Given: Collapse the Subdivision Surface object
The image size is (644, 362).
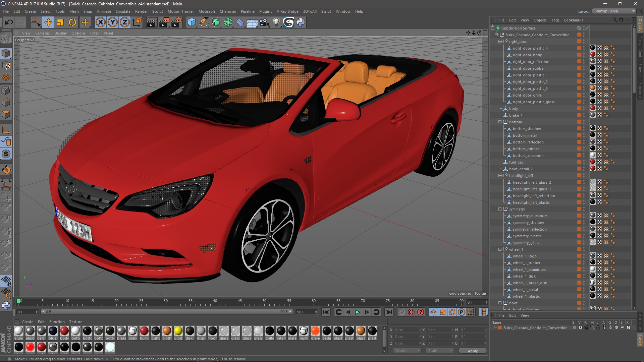Looking at the screenshot, I should pos(493,28).
